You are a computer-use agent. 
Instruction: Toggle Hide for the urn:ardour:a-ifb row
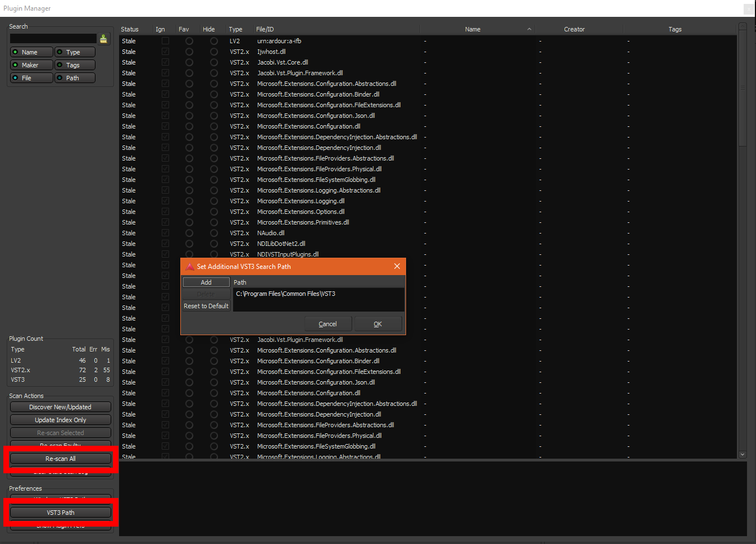214,41
